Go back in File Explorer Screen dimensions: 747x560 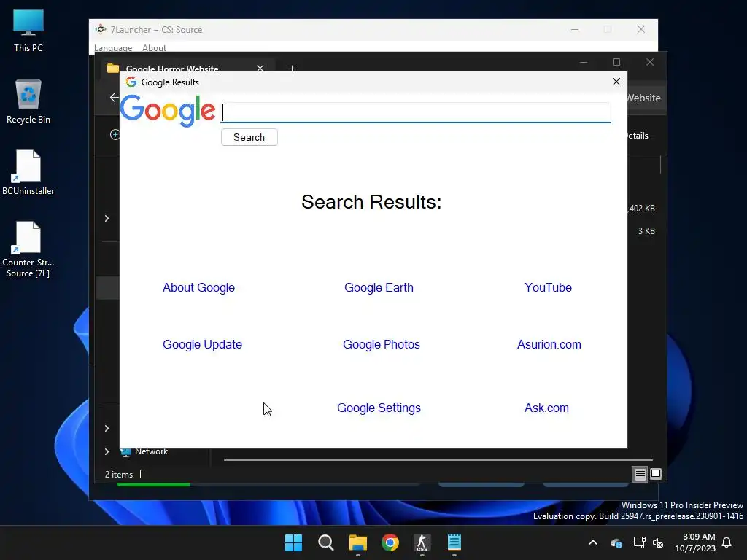[x=114, y=98]
